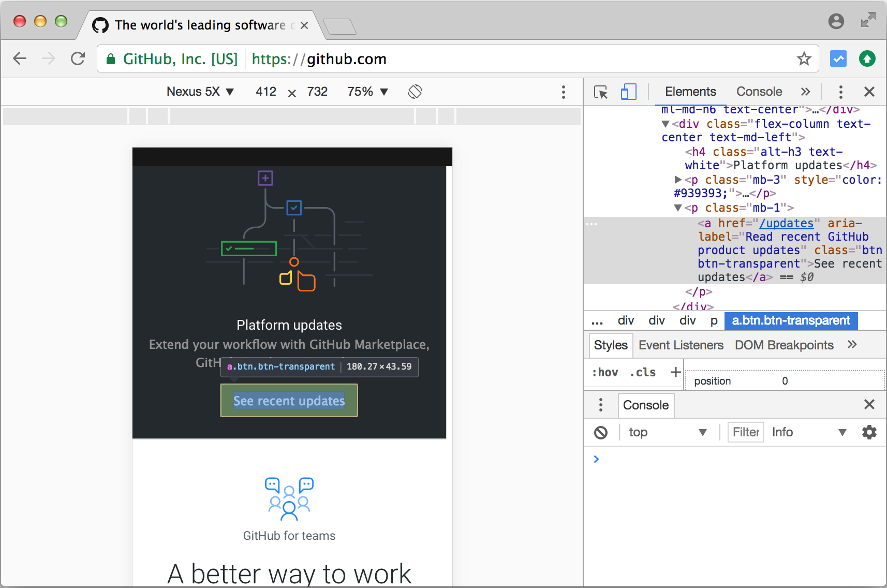This screenshot has height=588, width=887.
Task: Follow the /updates href link in DOM
Action: pyautogui.click(x=786, y=223)
